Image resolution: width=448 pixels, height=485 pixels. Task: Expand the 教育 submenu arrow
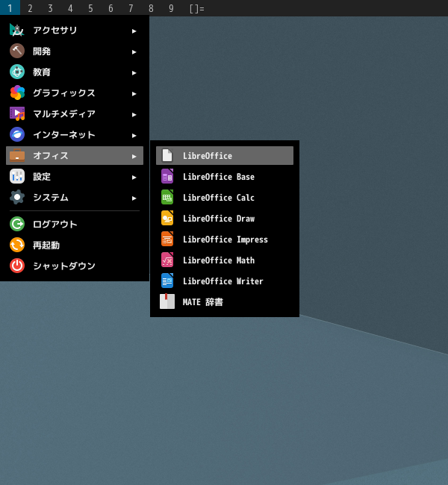134,73
